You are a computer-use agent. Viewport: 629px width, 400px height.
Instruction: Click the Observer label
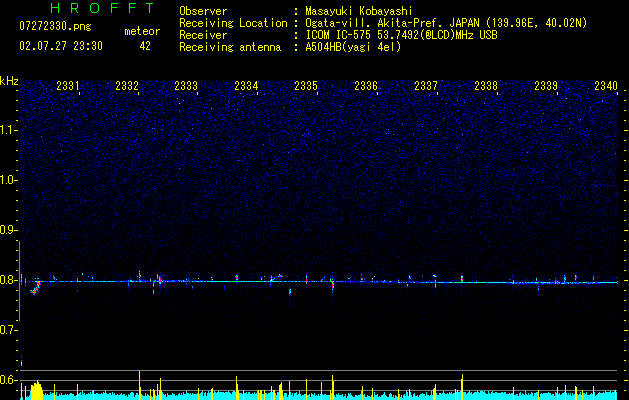tap(203, 11)
